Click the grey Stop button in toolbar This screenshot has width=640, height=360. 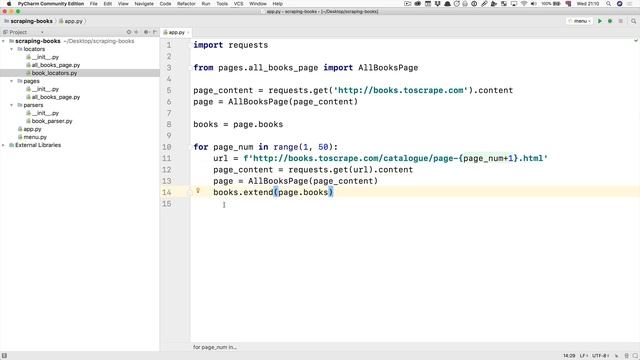(620, 21)
